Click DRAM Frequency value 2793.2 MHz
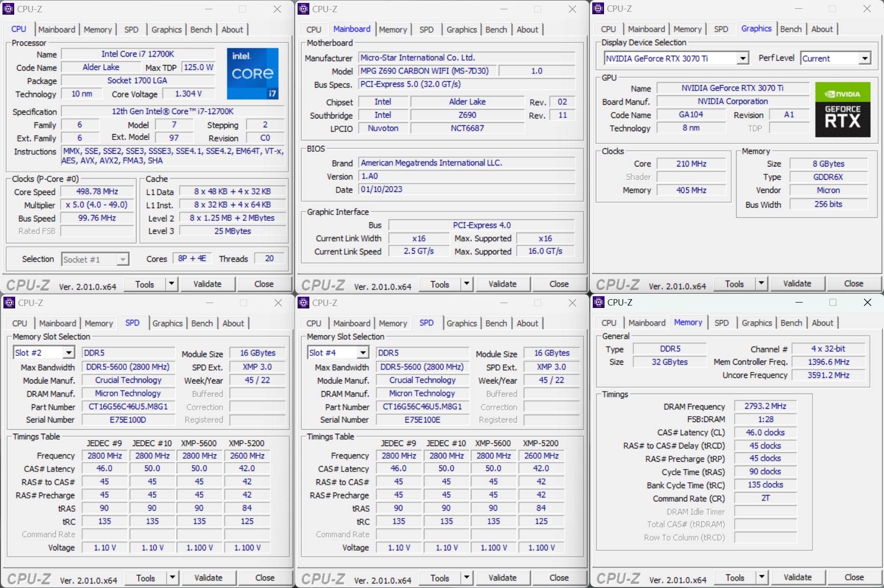This screenshot has height=588, width=884. [766, 406]
